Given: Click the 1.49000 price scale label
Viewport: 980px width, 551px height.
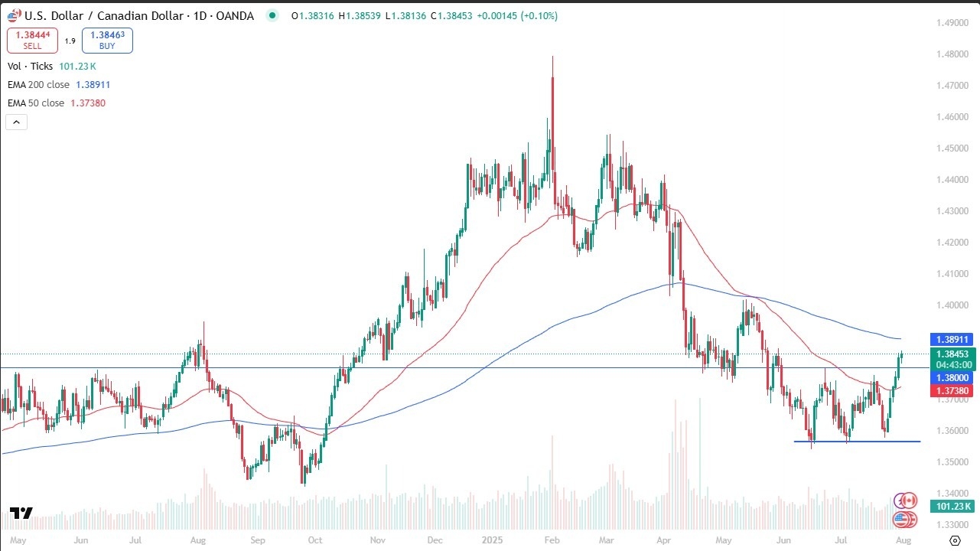Looking at the screenshot, I should 952,23.
